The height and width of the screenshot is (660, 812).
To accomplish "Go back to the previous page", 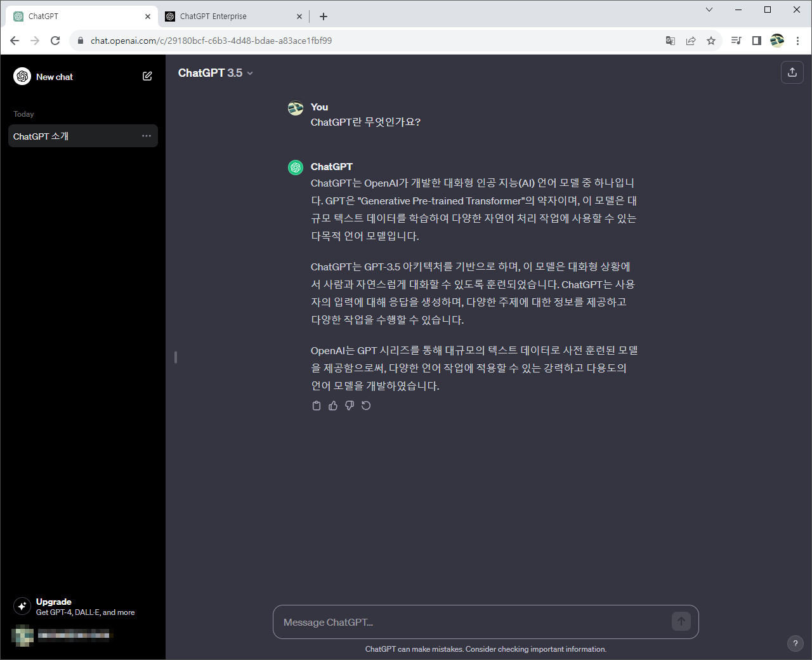I will 15,41.
